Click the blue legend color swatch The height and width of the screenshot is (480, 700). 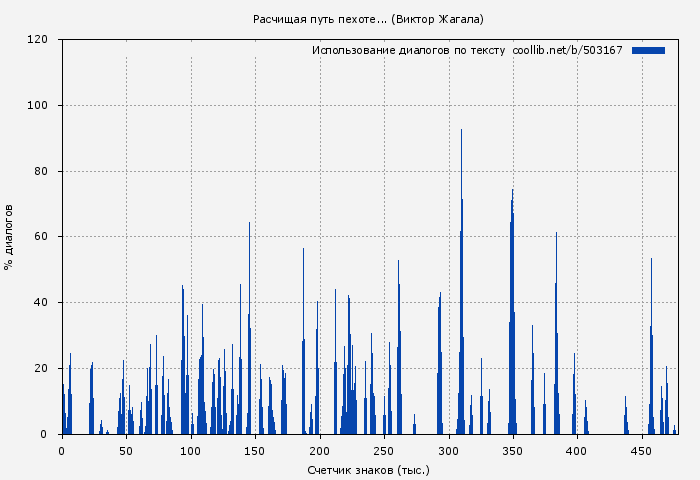click(x=648, y=50)
